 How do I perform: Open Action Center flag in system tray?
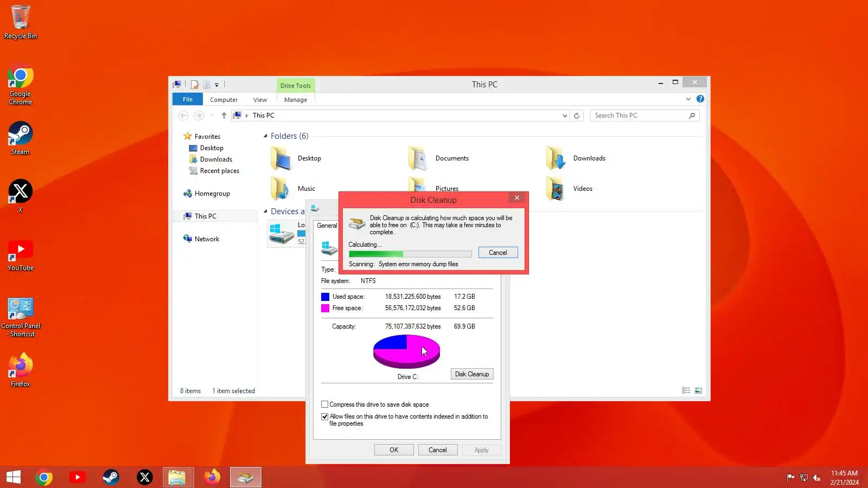[790, 477]
